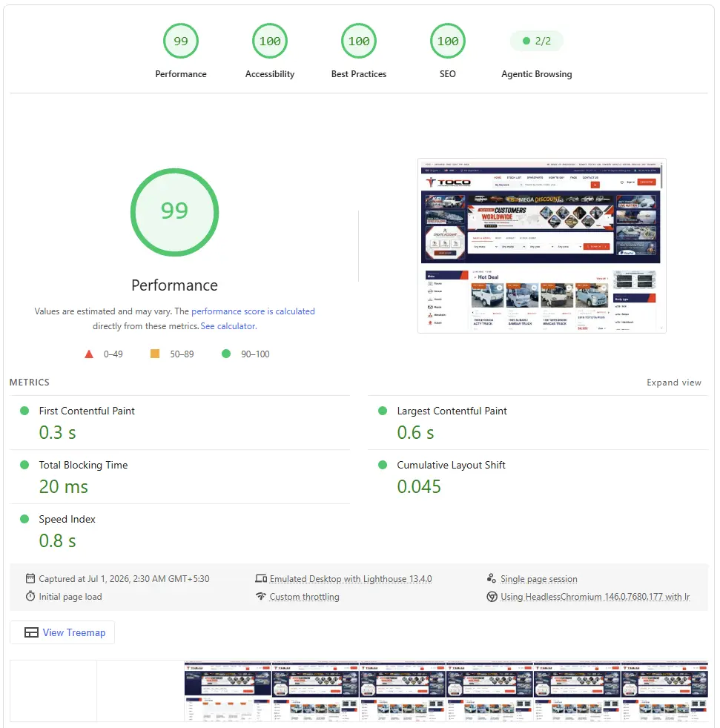Click the View Treemap button
Viewport: 720px width, 728px height.
62,632
